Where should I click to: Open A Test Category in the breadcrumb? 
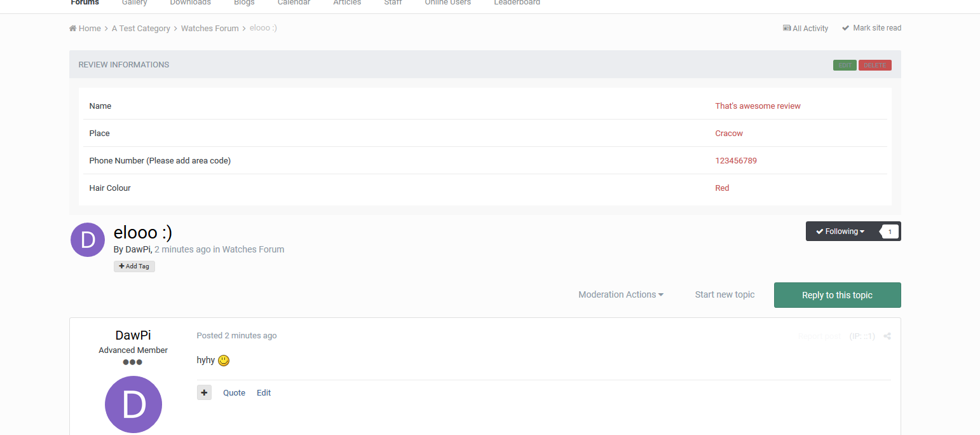click(x=141, y=29)
